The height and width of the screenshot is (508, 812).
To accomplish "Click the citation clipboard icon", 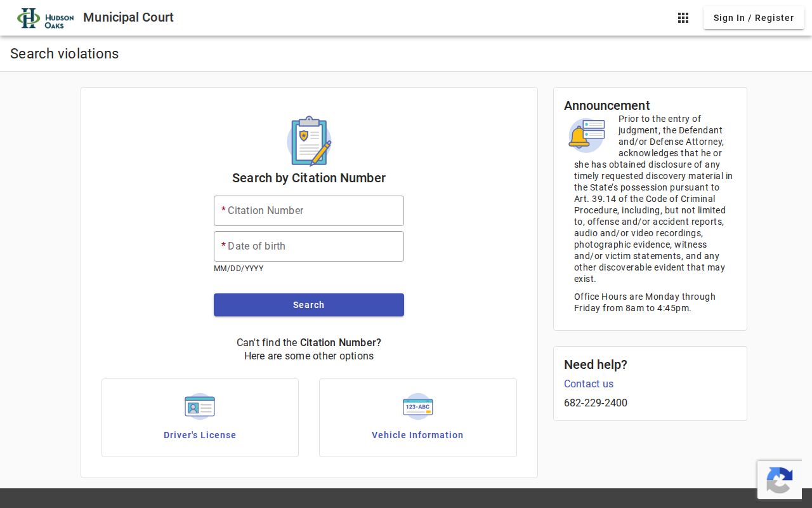I will pyautogui.click(x=309, y=141).
